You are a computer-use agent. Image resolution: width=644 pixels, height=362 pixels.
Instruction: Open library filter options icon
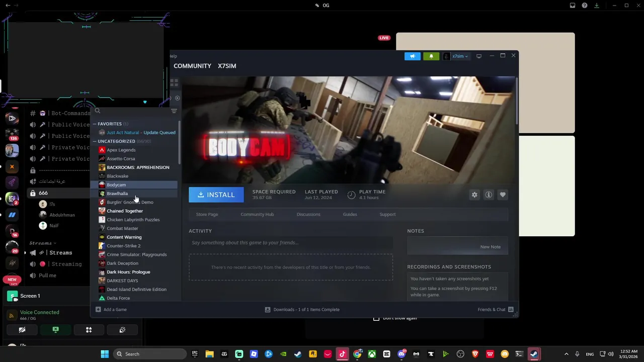pos(174,111)
